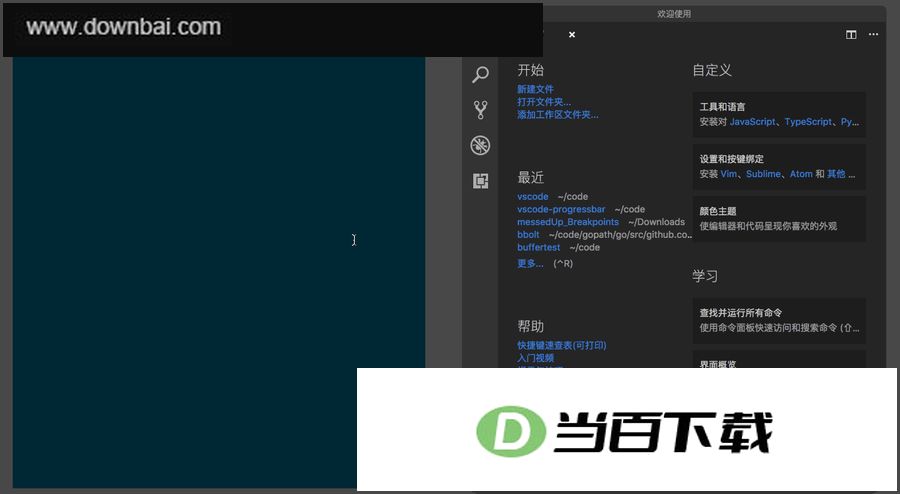
Task: Click the 欢迎使用 window title
Action: (674, 14)
